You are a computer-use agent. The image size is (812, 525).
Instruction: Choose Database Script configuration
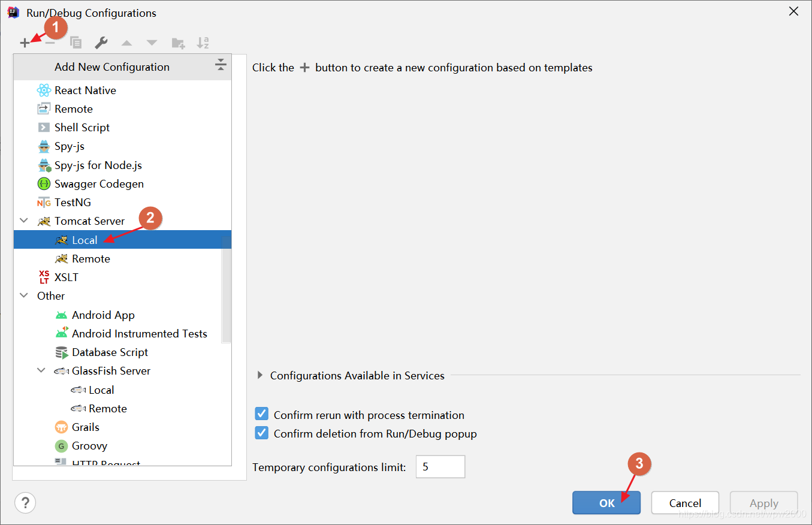tap(122, 352)
